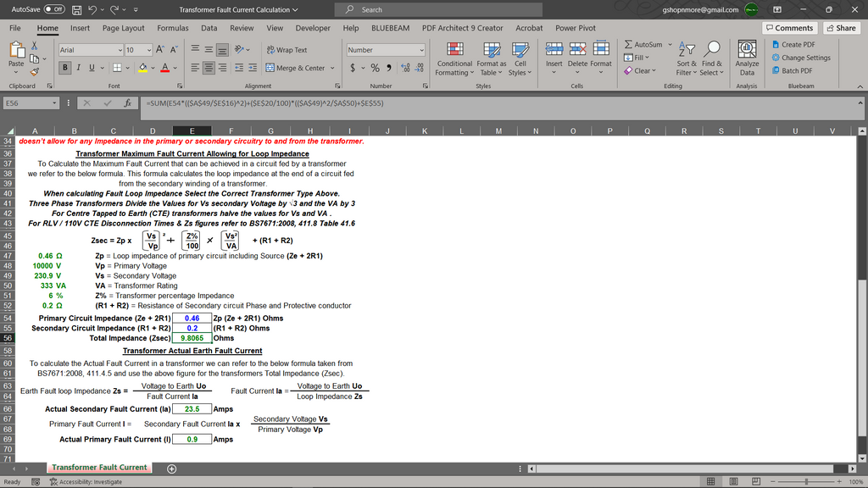The height and width of the screenshot is (488, 868).
Task: Switch to Page Layout view in status bar
Action: pos(733,481)
